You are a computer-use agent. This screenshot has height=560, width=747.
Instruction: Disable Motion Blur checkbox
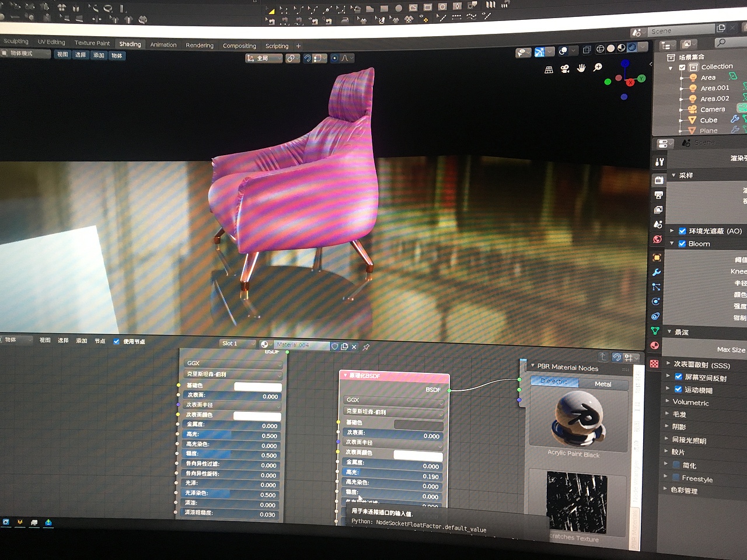click(x=678, y=389)
